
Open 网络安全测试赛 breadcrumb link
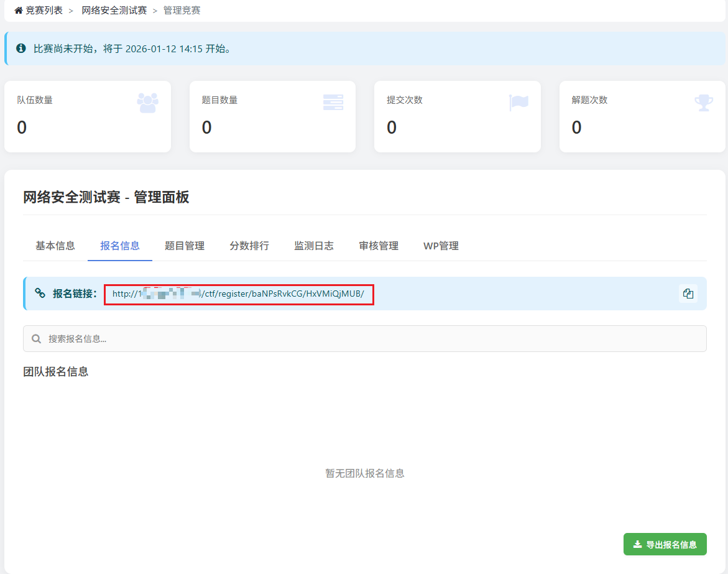click(114, 11)
